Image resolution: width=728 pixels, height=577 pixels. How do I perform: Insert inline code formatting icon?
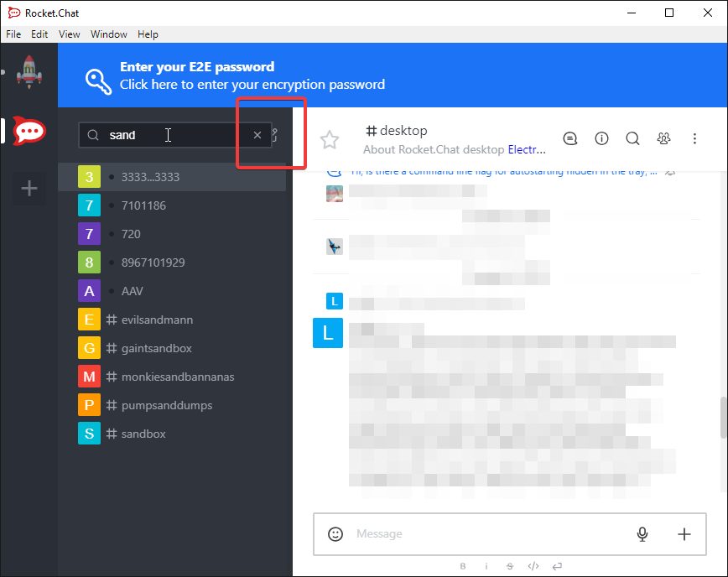click(x=533, y=566)
